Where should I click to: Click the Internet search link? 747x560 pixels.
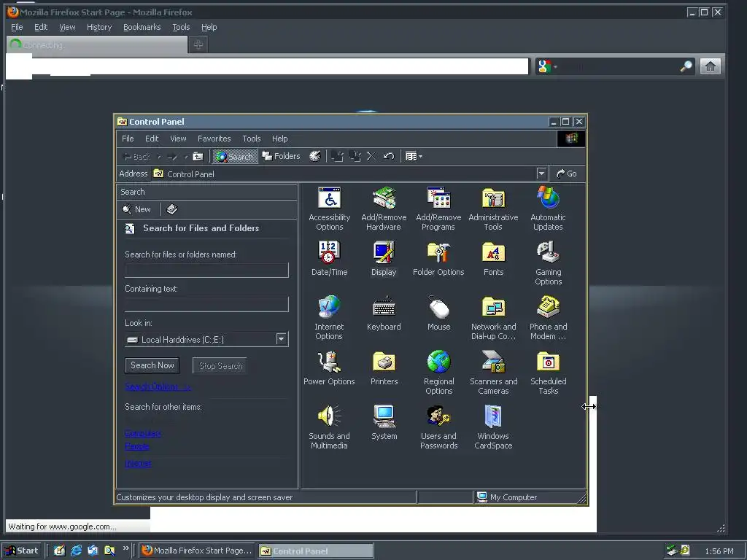(x=138, y=463)
